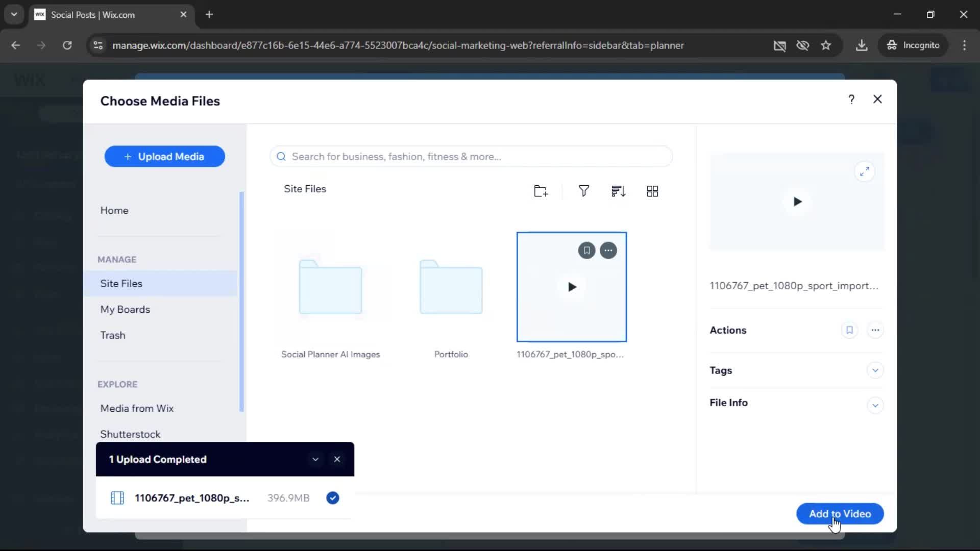Expand the preview to full screen
Viewport: 980px width, 551px height.
click(864, 172)
